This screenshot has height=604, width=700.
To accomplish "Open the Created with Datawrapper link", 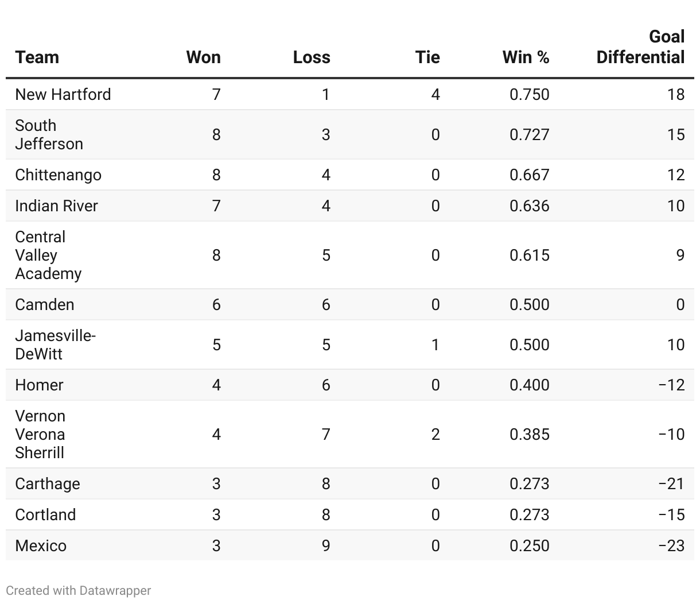I will (x=79, y=590).
